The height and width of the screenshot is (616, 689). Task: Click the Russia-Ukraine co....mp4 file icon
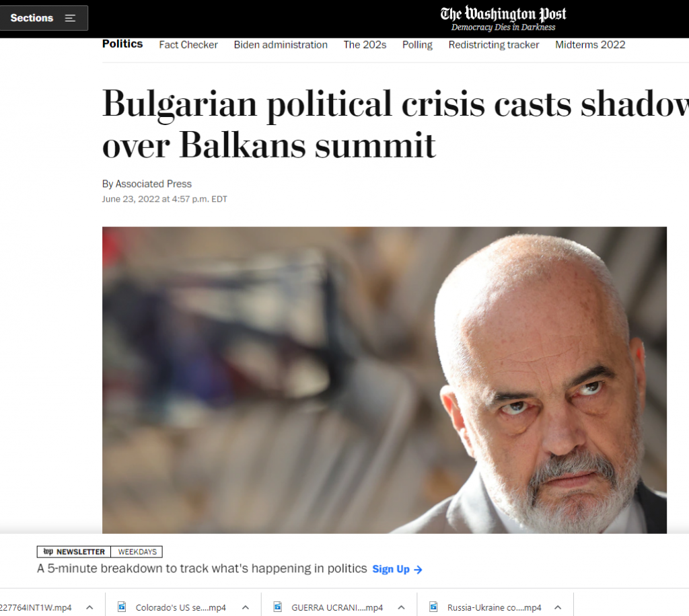pyautogui.click(x=433, y=607)
